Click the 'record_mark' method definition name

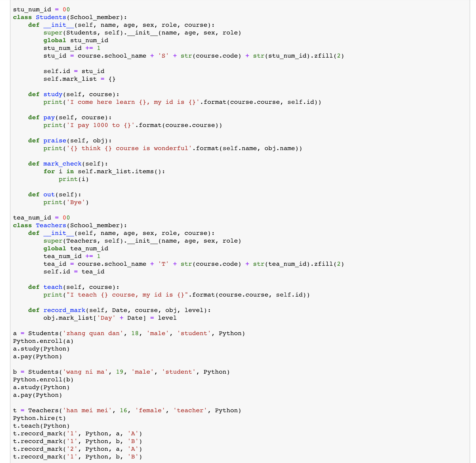(64, 310)
